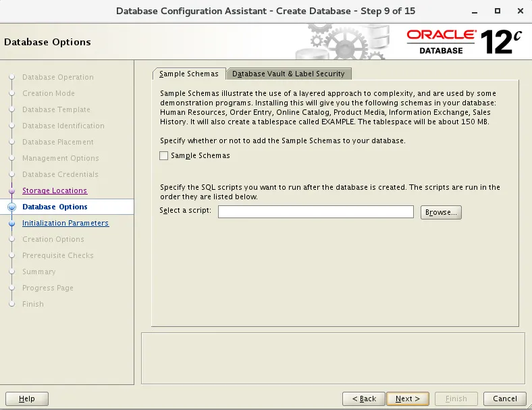Minimize the Database Configuration Assistant window
Viewport: 532px width, 410px height.
click(x=475, y=11)
